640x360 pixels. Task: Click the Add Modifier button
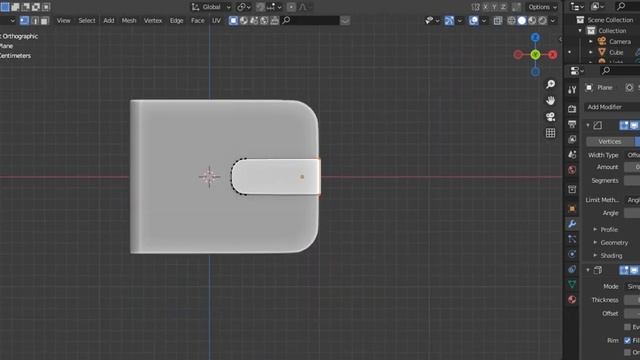(x=611, y=107)
